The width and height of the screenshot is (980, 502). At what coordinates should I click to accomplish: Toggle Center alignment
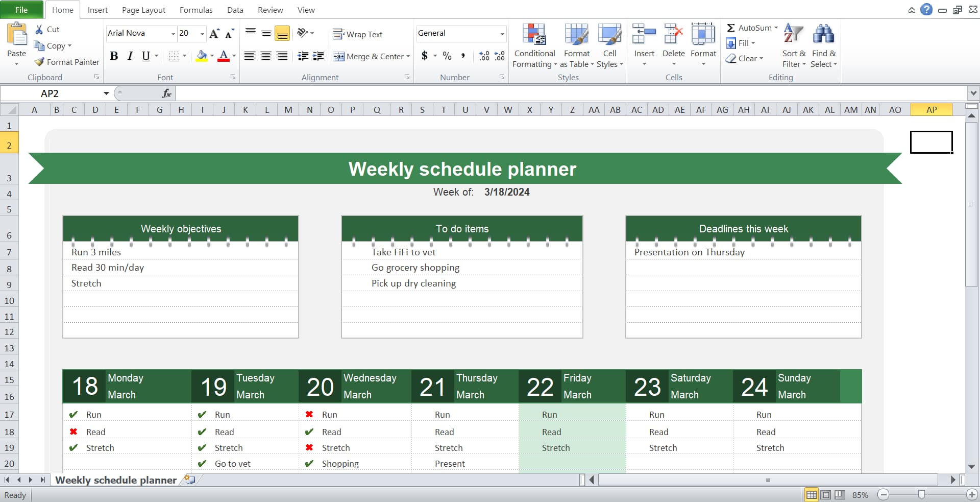265,56
